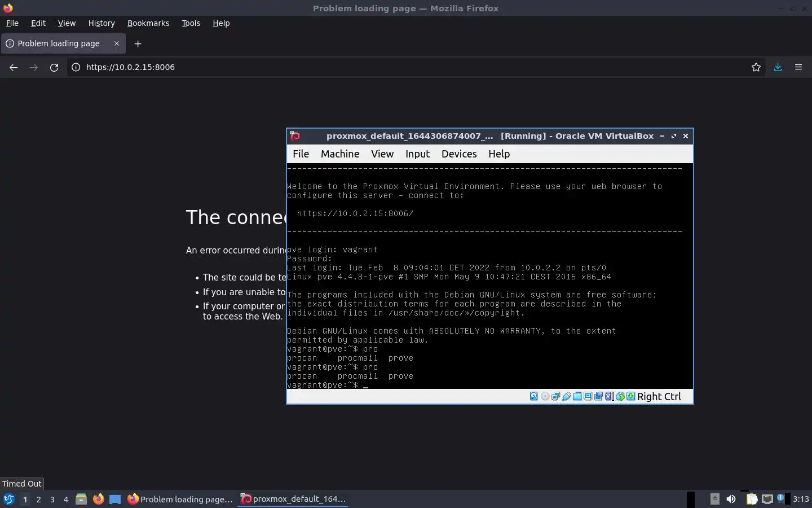Open the Firefox View menu
The image size is (812, 508).
point(67,23)
